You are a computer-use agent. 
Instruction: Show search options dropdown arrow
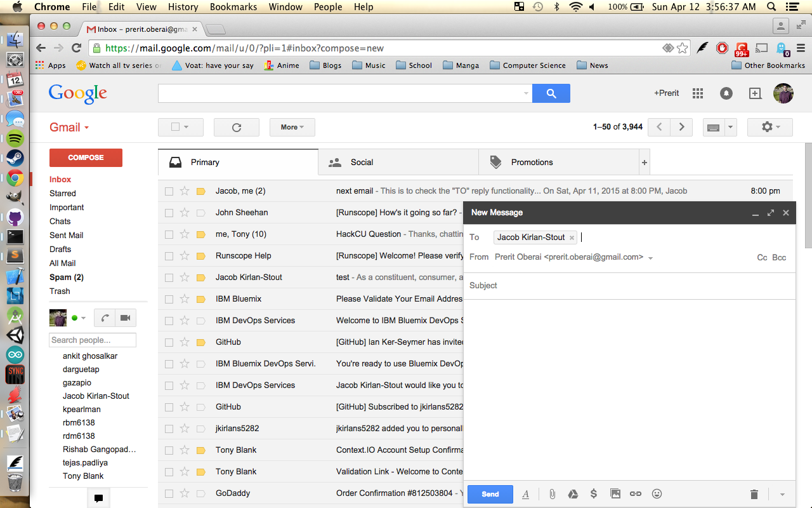click(526, 93)
